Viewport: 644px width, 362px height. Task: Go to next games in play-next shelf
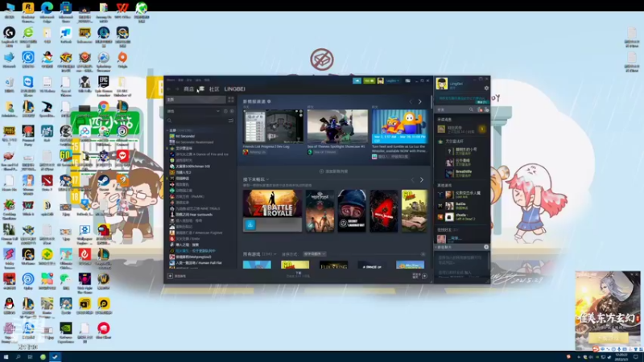pyautogui.click(x=421, y=179)
